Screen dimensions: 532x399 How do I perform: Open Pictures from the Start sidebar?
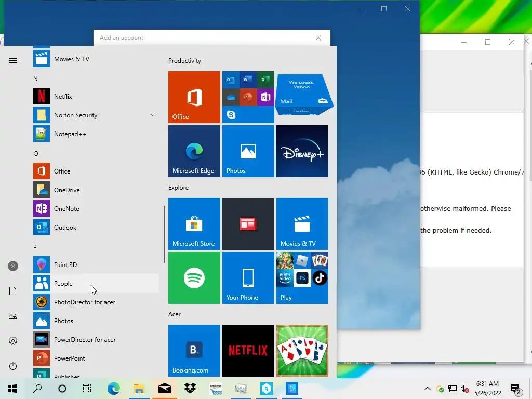click(x=13, y=316)
